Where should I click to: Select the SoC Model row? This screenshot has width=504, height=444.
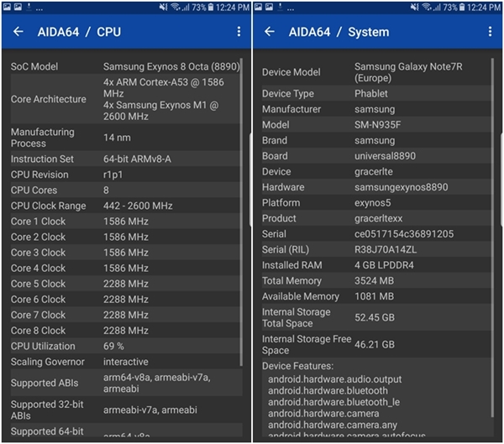tap(125, 66)
